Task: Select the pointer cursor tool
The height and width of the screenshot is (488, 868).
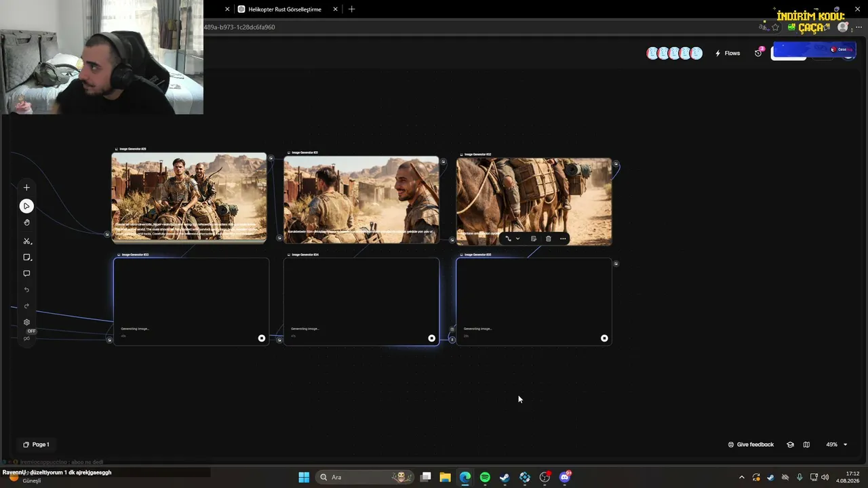Action: (x=26, y=206)
